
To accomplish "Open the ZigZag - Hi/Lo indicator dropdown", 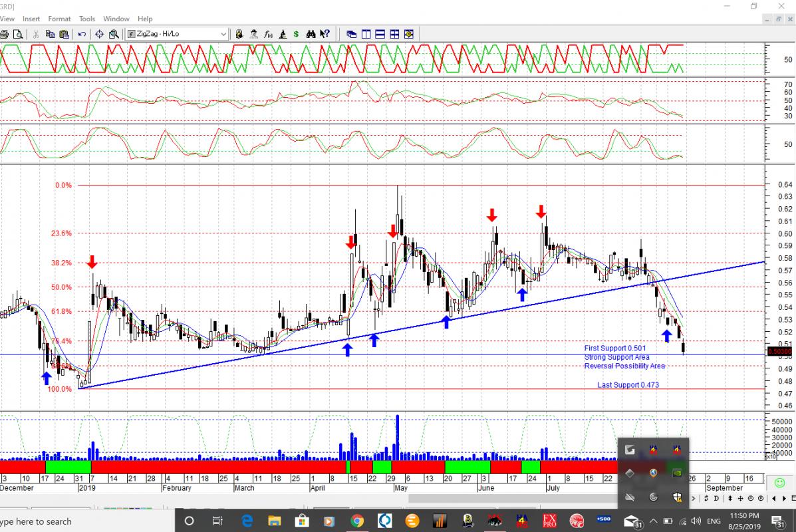I will [177, 34].
